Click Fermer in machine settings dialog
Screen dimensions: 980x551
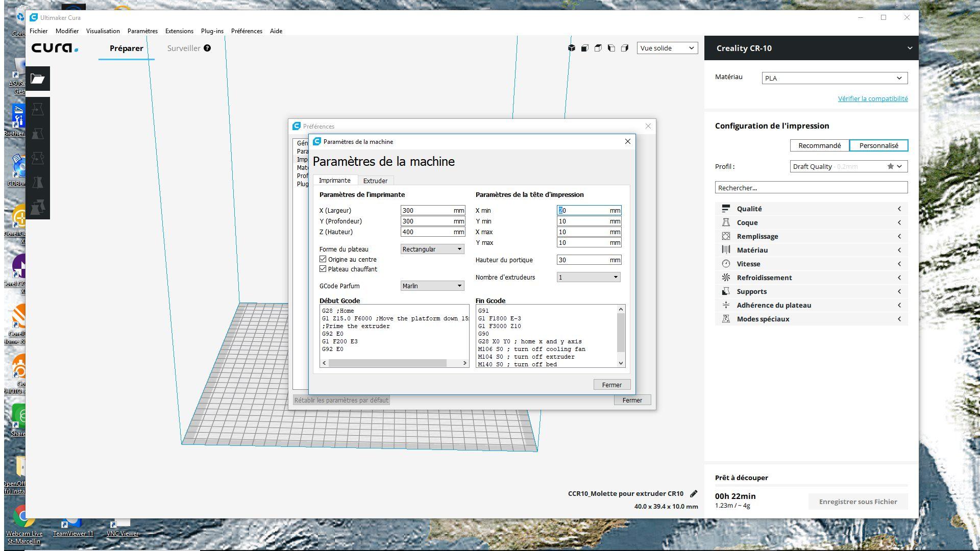(611, 385)
